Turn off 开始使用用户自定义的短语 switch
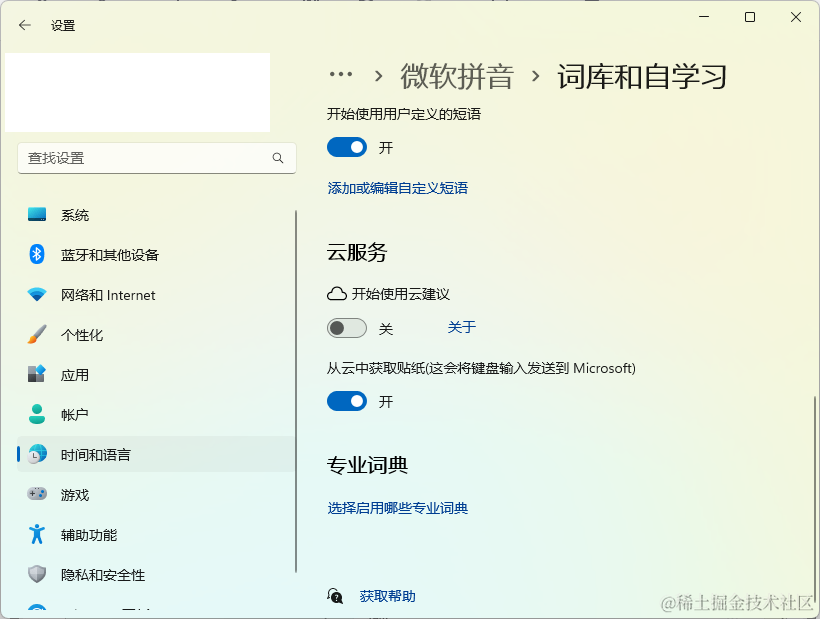The image size is (820, 619). 347,147
